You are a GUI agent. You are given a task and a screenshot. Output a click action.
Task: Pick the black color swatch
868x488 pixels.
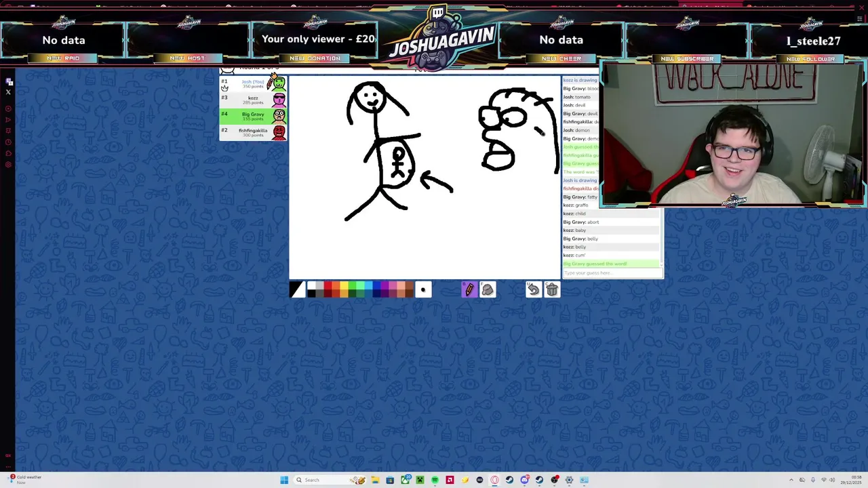(x=311, y=293)
